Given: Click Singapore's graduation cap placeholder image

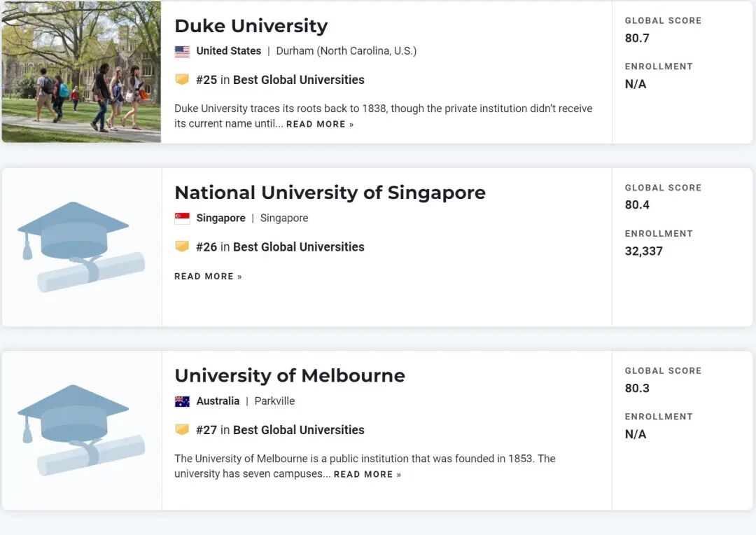Looking at the screenshot, I should [81, 246].
